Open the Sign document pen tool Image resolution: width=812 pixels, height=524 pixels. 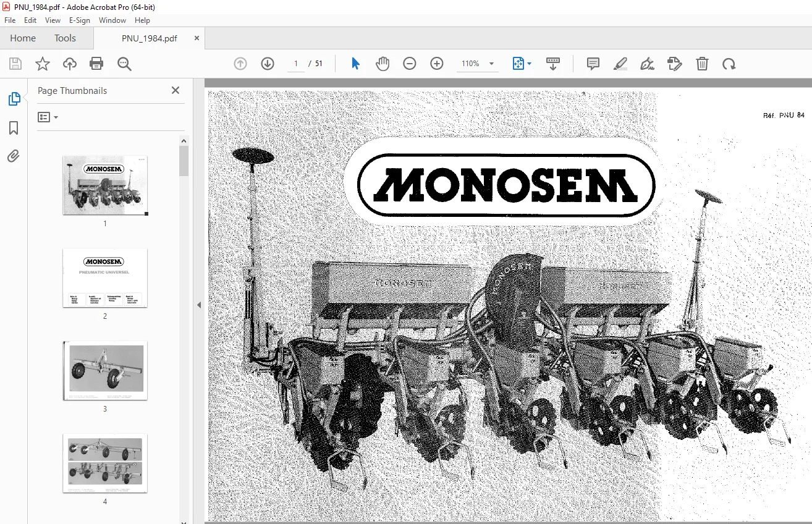click(647, 64)
